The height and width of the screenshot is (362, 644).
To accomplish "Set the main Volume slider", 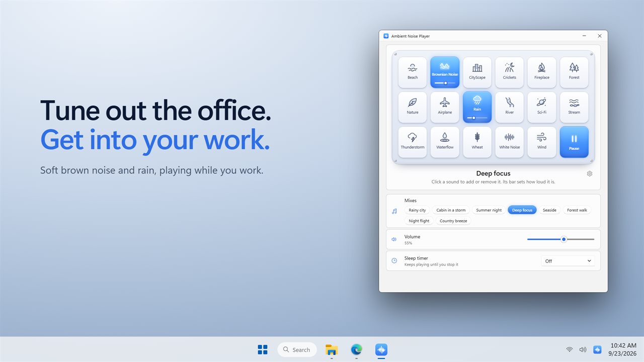I will [560, 239].
